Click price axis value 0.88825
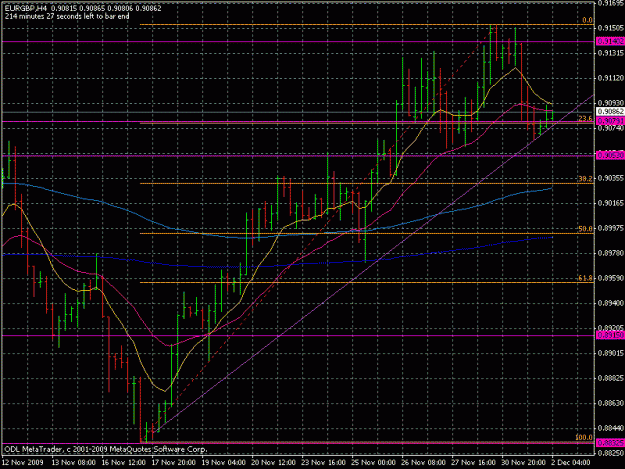 pos(611,378)
